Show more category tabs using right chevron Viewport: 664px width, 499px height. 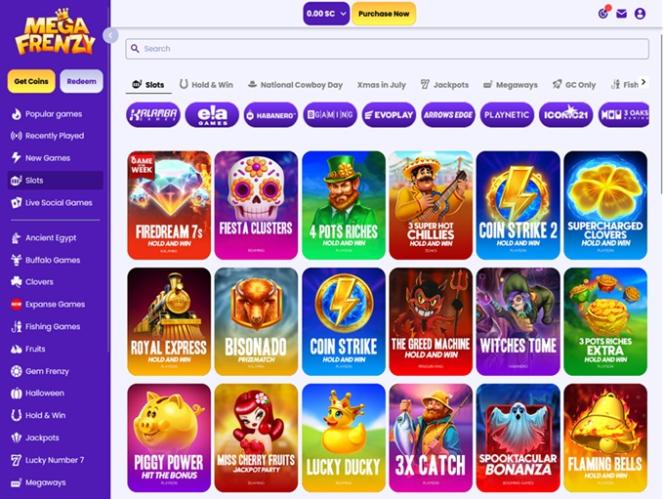pos(643,82)
